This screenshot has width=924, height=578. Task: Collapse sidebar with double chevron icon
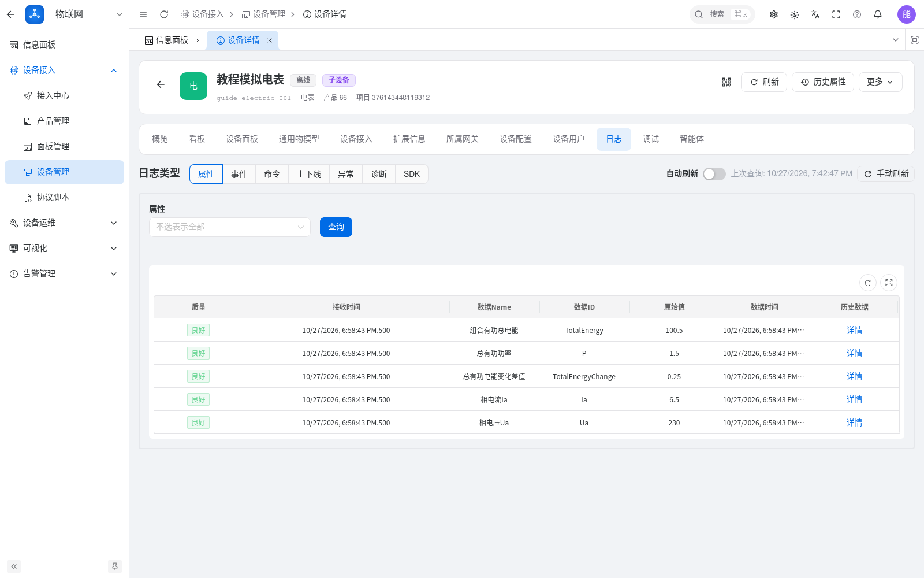(14, 566)
